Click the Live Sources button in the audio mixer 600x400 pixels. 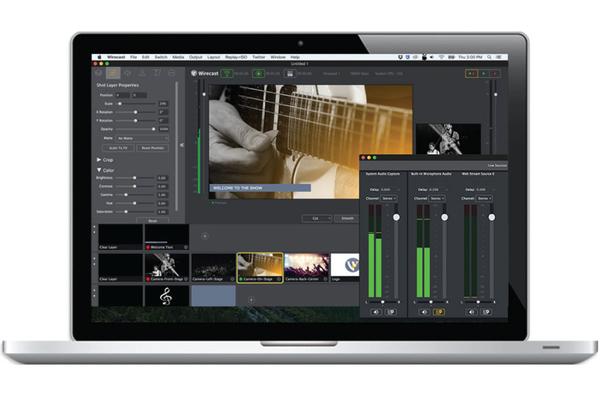coord(497,165)
